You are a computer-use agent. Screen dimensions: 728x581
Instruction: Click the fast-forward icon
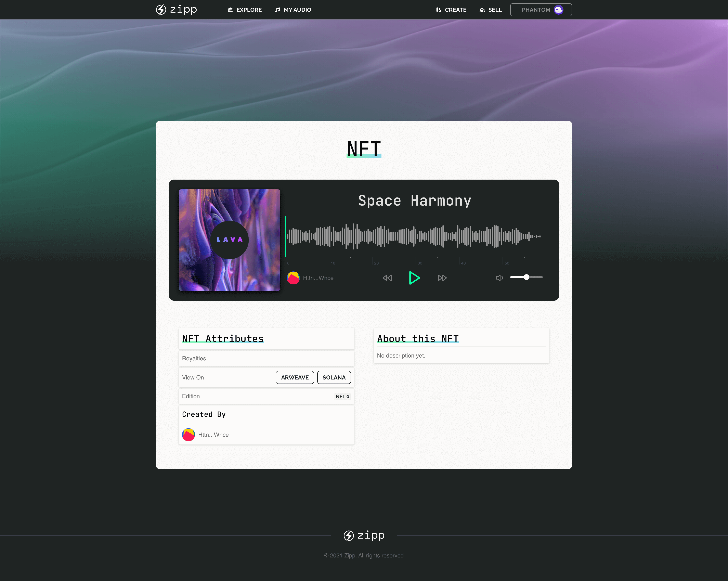442,278
